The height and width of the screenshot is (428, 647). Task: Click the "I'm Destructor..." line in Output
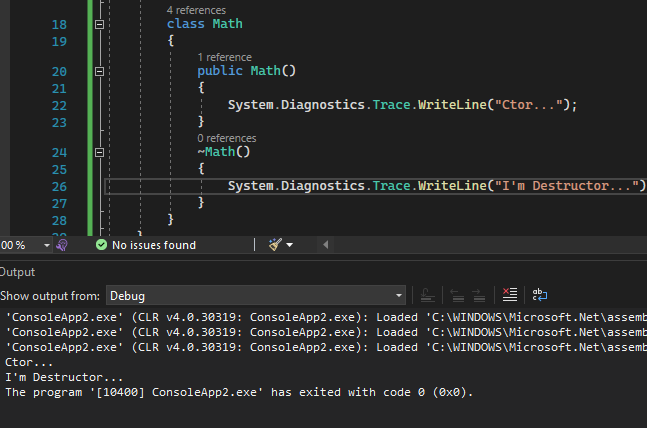pos(64,377)
